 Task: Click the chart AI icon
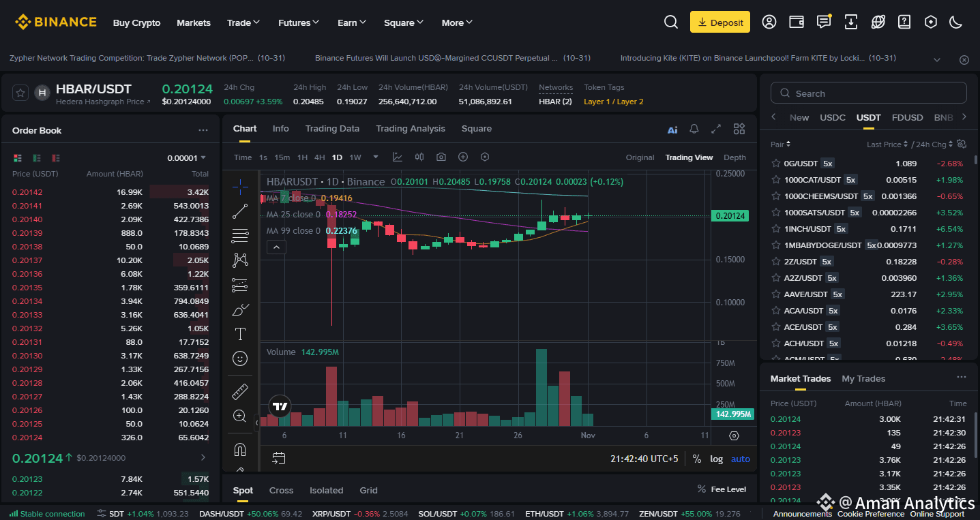point(672,129)
